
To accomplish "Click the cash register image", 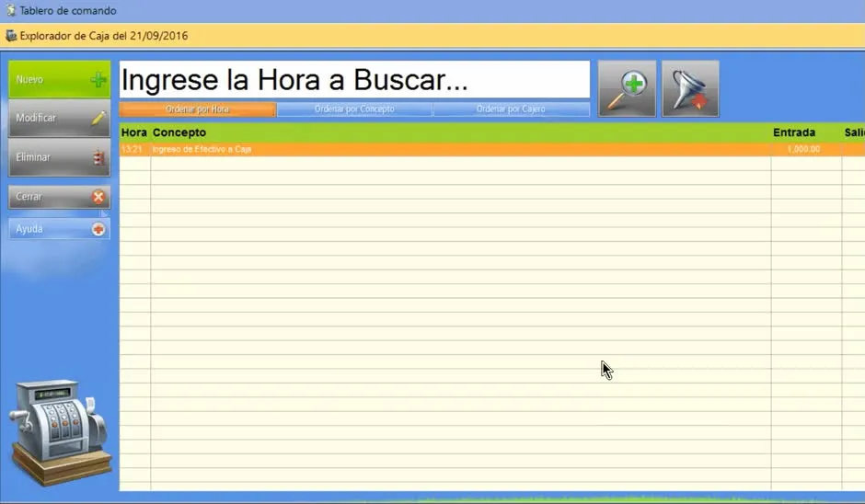I will [61, 431].
